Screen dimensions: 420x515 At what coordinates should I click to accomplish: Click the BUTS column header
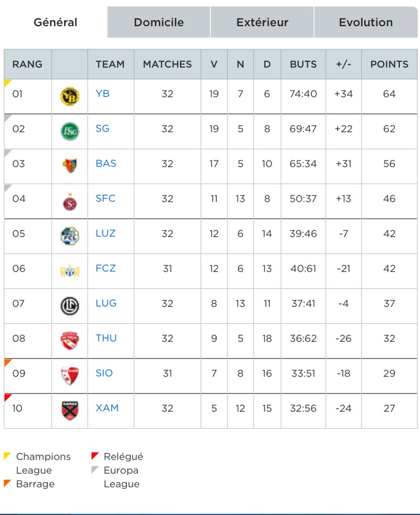[303, 64]
